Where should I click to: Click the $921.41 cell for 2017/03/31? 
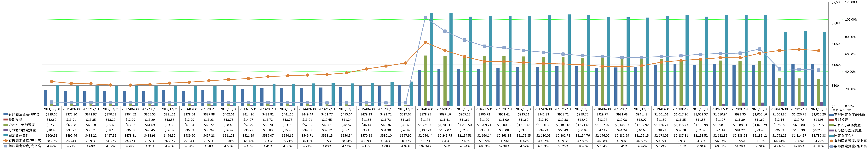pyautogui.click(x=504, y=114)
